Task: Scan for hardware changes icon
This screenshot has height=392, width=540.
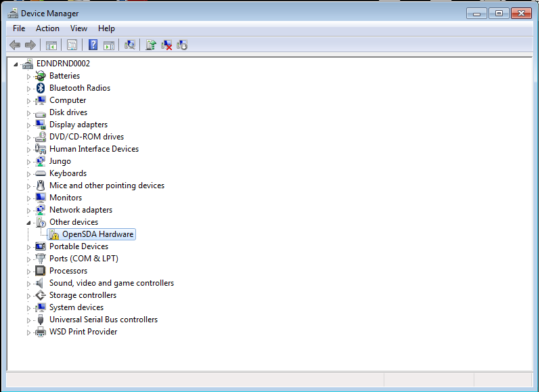Action: pyautogui.click(x=129, y=45)
